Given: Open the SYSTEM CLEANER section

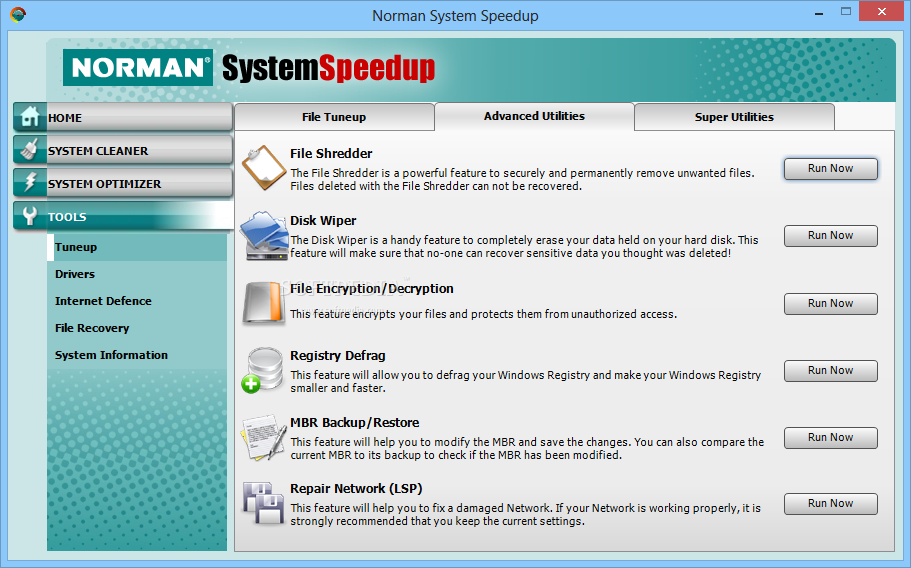Looking at the screenshot, I should [123, 150].
